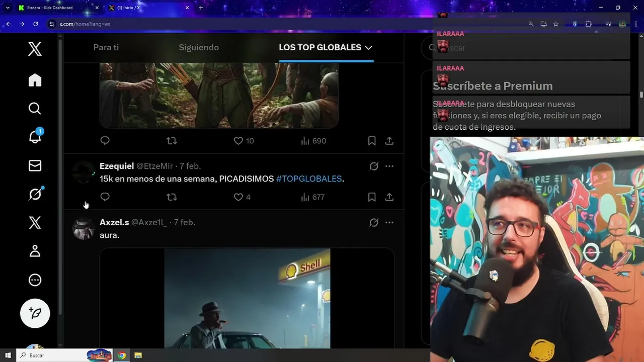Open #TOPGLOBALES hashtag link
This screenshot has width=644, height=362.
pyautogui.click(x=309, y=178)
